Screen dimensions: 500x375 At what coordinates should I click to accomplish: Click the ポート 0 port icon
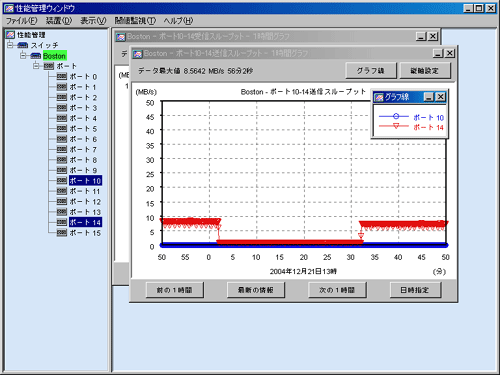pyautogui.click(x=62, y=76)
